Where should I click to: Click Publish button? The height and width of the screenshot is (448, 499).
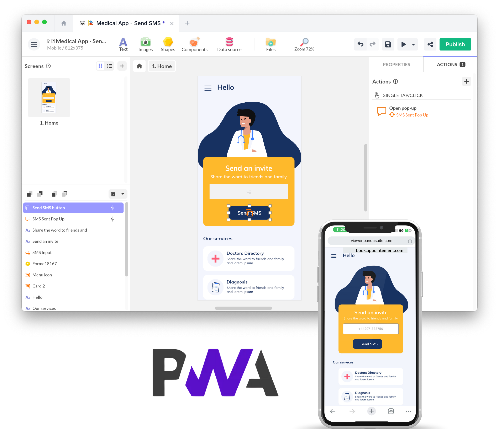(455, 44)
